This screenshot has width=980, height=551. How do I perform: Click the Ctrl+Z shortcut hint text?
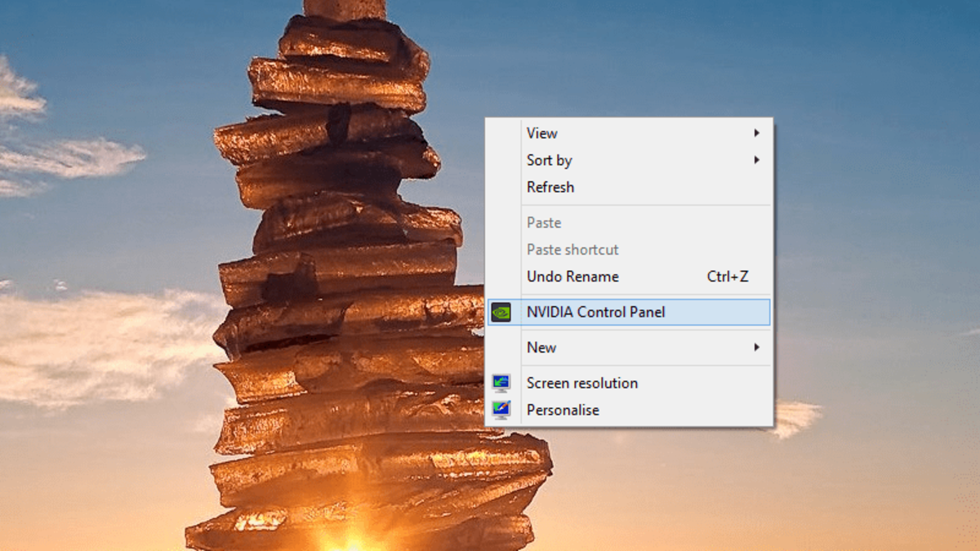[x=728, y=277]
